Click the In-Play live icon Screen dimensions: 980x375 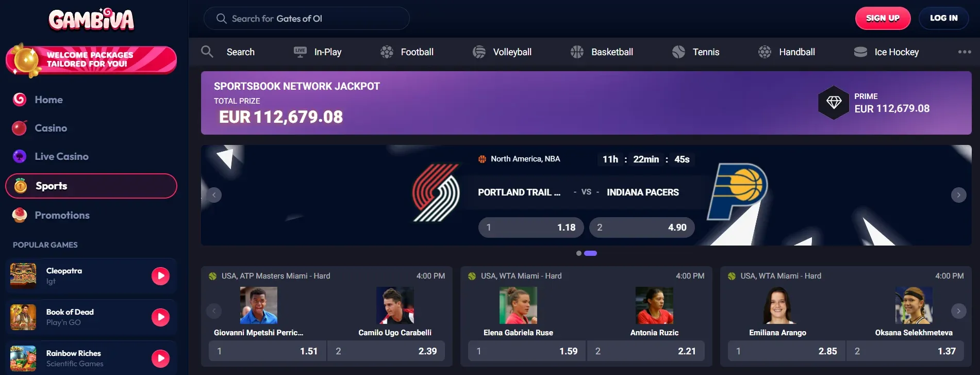[x=300, y=52]
